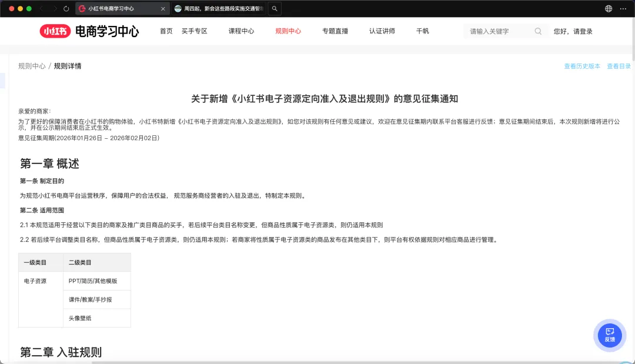
Task: Go to 规则中心 breadcrumb
Action: (x=32, y=66)
